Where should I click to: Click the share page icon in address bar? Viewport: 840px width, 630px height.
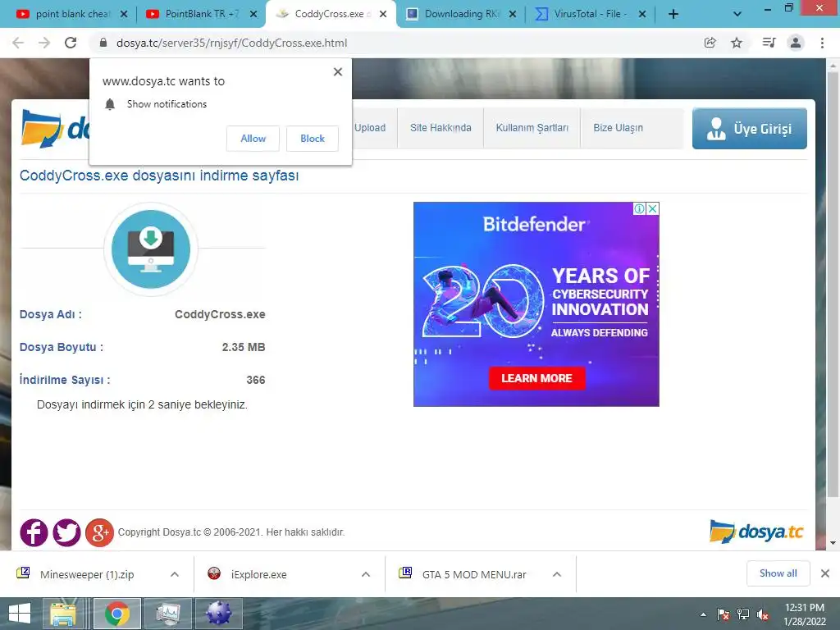click(x=710, y=43)
